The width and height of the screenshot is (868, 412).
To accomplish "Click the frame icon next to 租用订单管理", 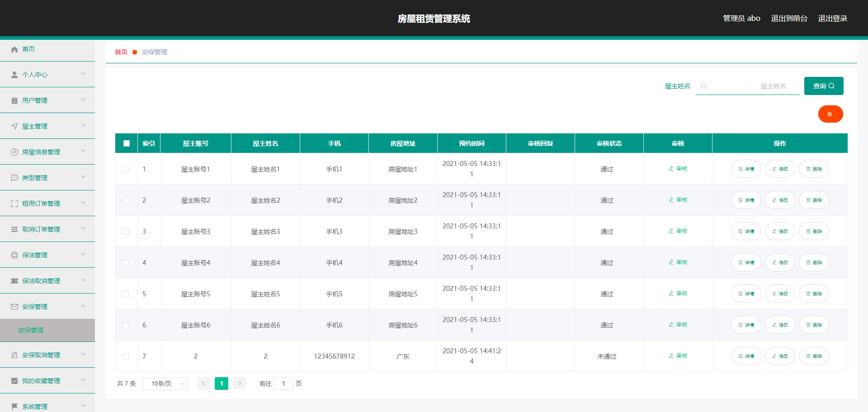I will tap(14, 204).
